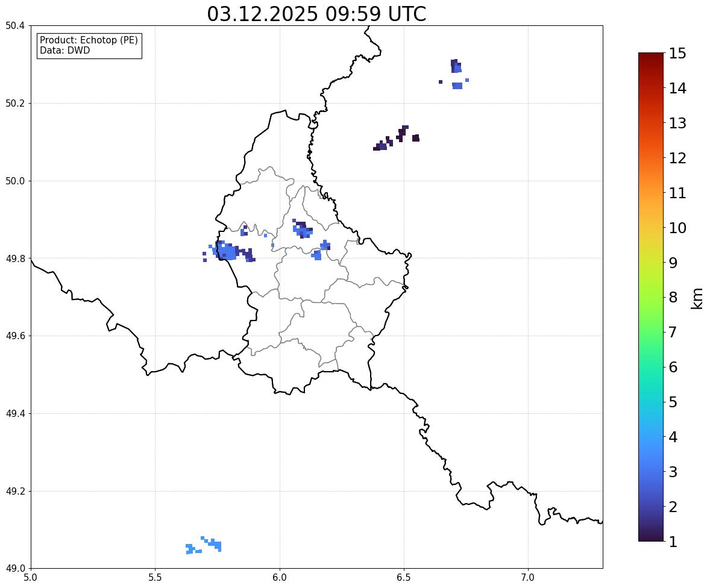Click the colorbar tick label 10
The height and width of the screenshot is (588, 710).
(677, 228)
